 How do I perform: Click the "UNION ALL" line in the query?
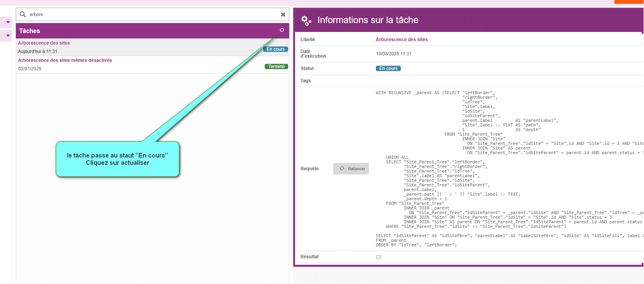click(x=397, y=158)
